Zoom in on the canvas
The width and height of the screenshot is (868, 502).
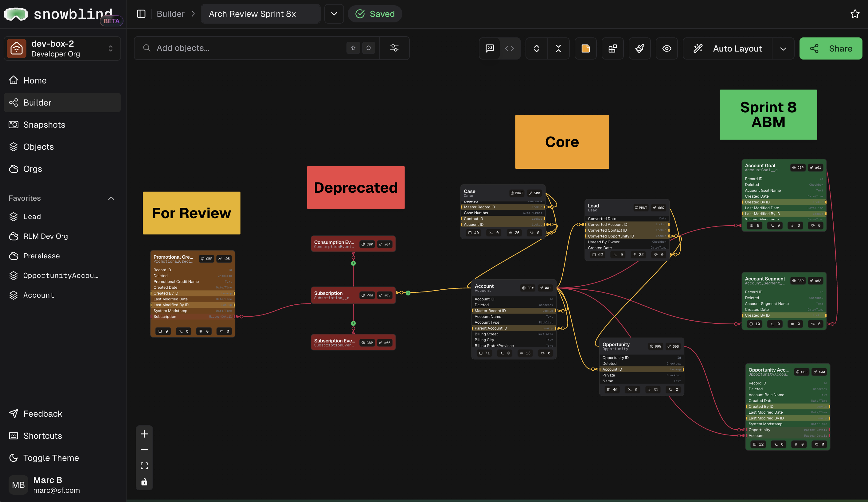[144, 434]
